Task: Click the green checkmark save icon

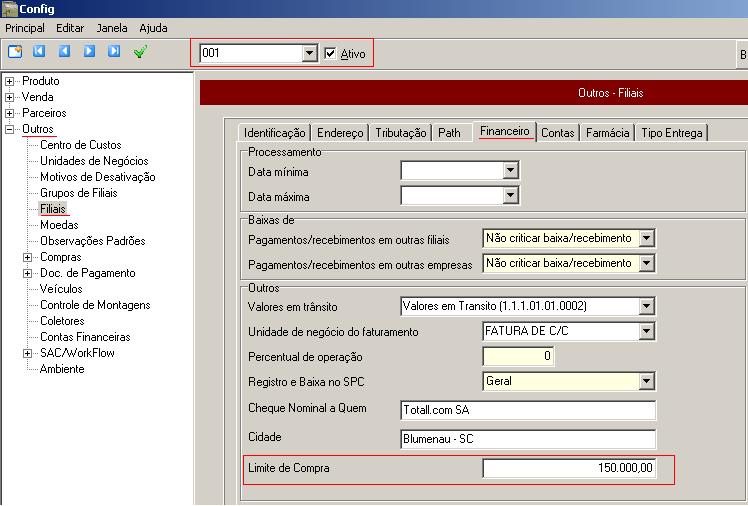Action: coord(140,52)
